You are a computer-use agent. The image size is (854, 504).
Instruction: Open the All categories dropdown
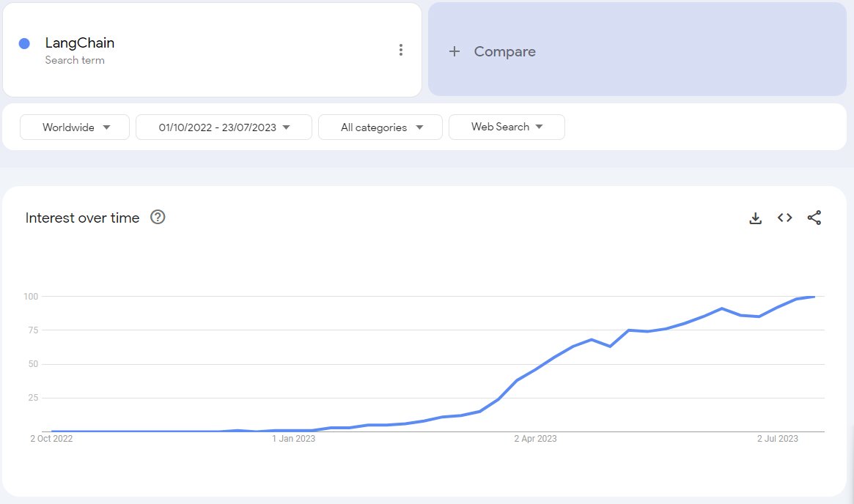(380, 127)
